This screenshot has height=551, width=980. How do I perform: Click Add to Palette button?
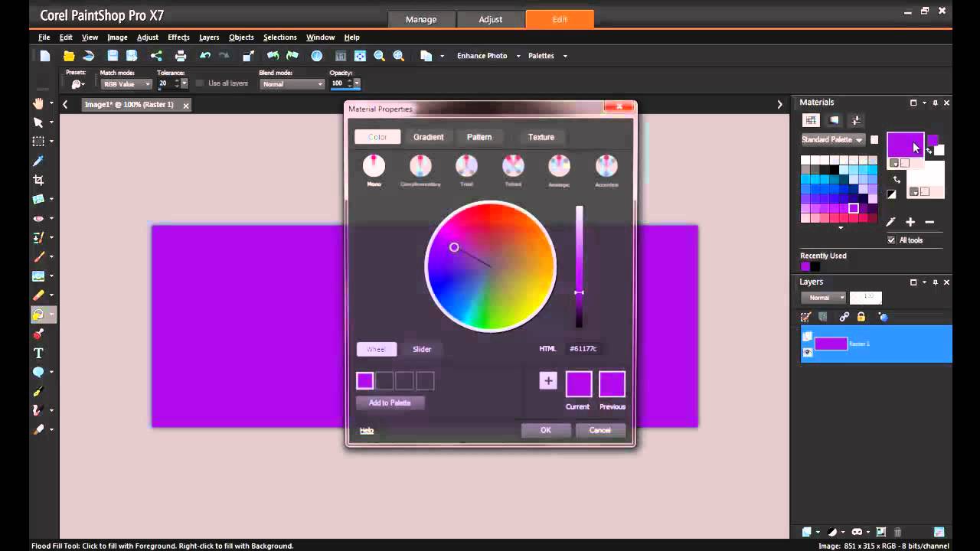pyautogui.click(x=390, y=403)
